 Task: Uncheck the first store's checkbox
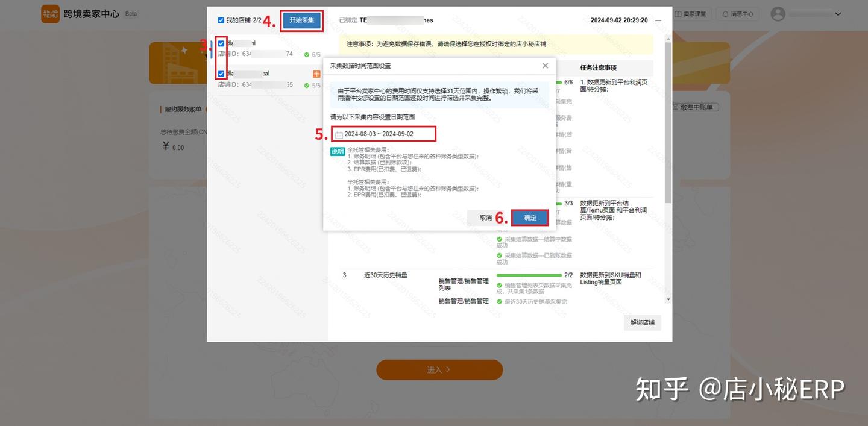point(221,43)
